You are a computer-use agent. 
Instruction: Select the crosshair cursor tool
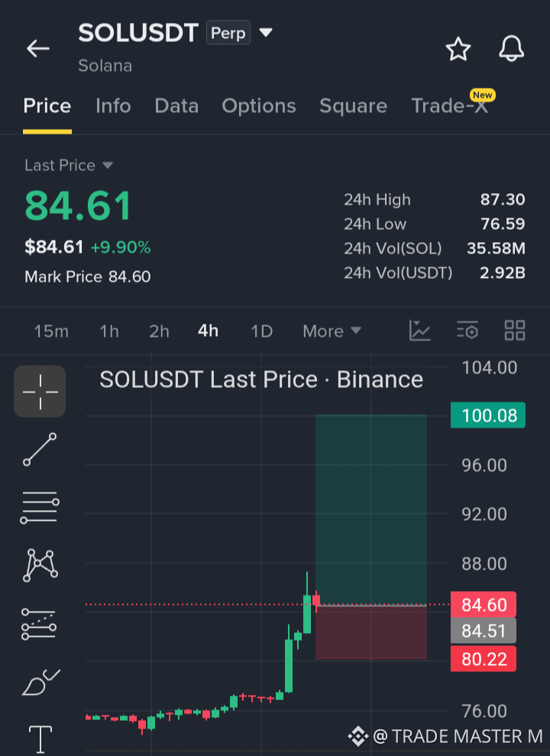click(40, 392)
